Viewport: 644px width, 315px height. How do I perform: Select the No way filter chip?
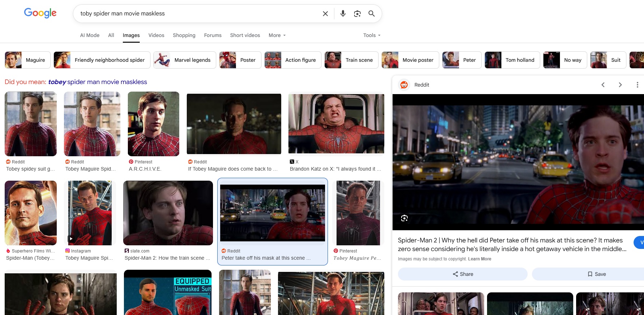tap(565, 60)
